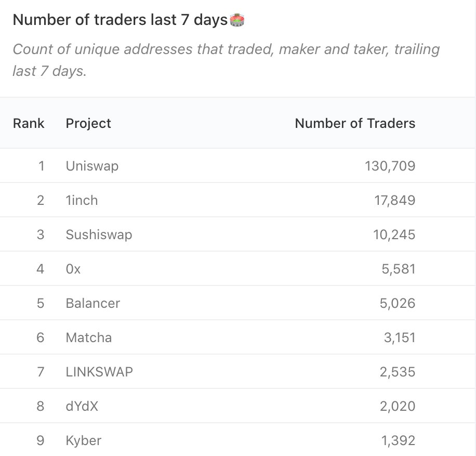Select Balancer's trader count 5,026

(x=398, y=304)
